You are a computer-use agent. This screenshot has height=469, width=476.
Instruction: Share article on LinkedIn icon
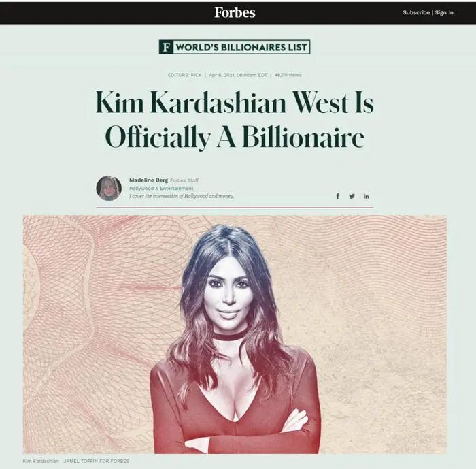367,196
